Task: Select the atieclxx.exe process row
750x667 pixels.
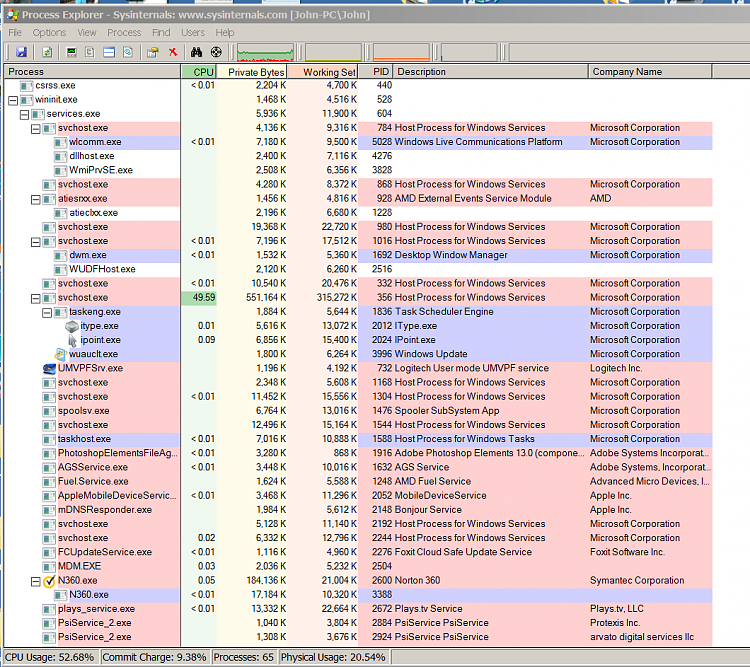Action: (358, 213)
